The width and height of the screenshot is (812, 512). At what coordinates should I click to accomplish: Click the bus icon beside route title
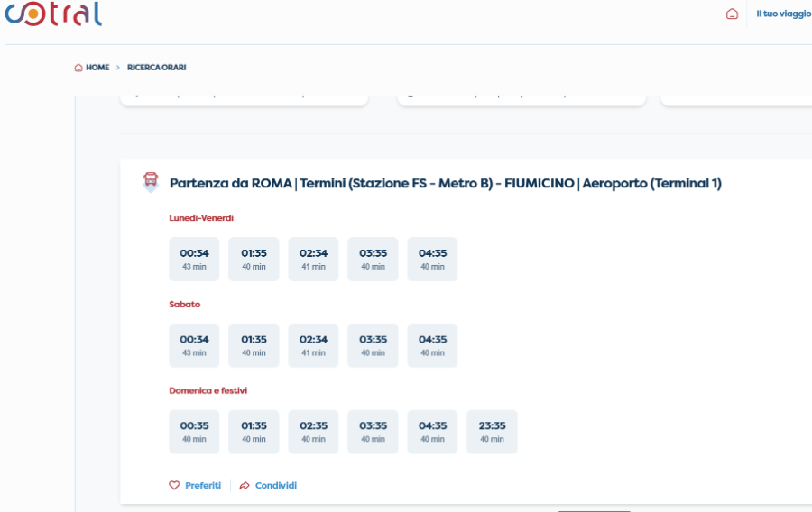coord(151,182)
